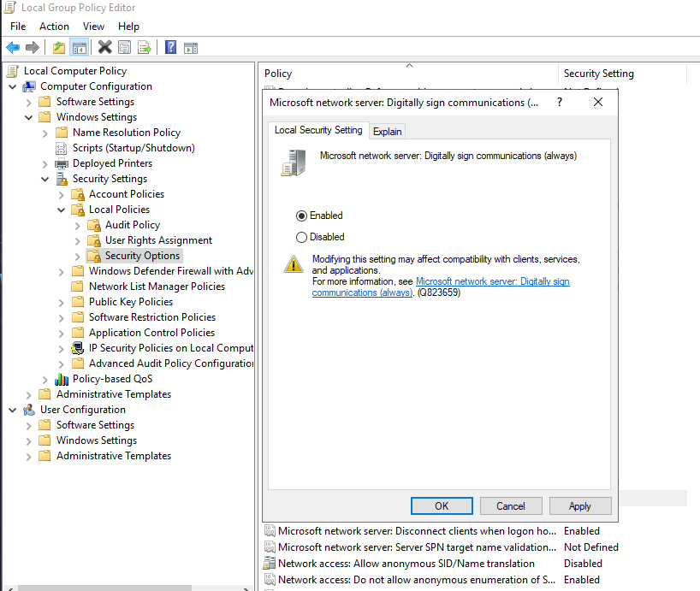Click the Cancel button
Viewport: 700px width, 591px height.
click(511, 506)
